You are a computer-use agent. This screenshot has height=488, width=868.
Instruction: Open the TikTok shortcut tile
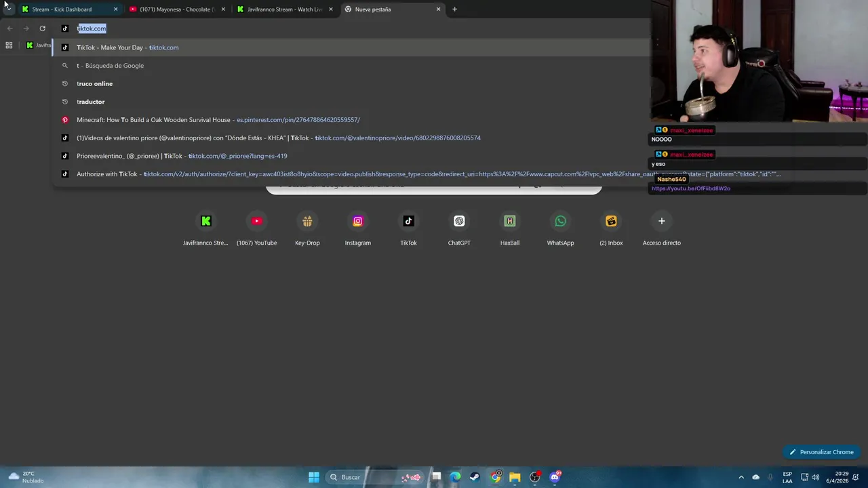click(x=408, y=229)
